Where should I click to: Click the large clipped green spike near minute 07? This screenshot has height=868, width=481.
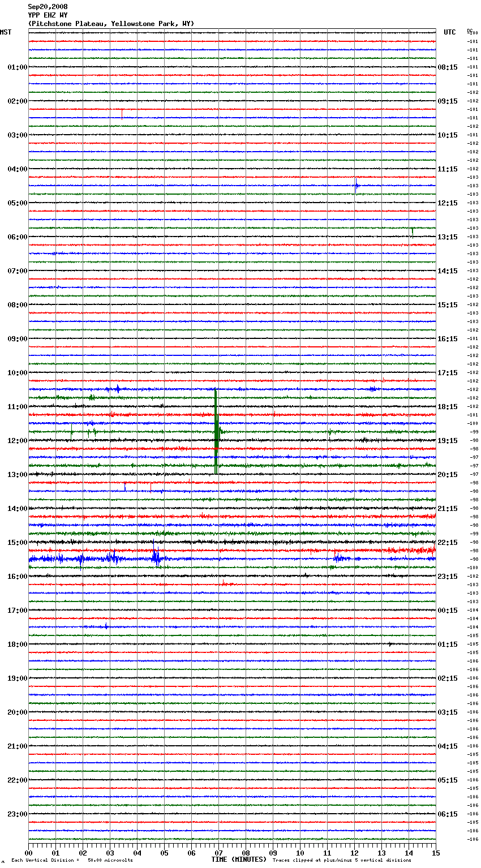(216, 431)
